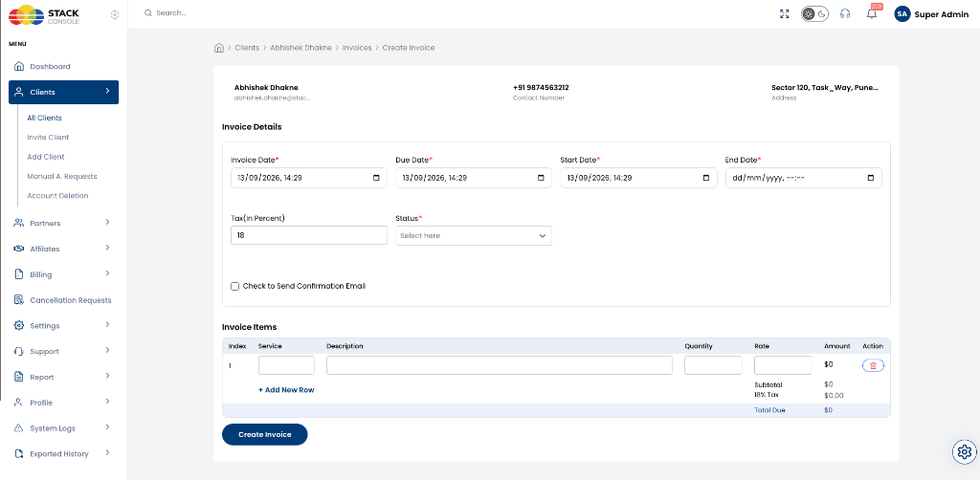Click the Description input in row 1
This screenshot has width=980, height=480.
500,365
